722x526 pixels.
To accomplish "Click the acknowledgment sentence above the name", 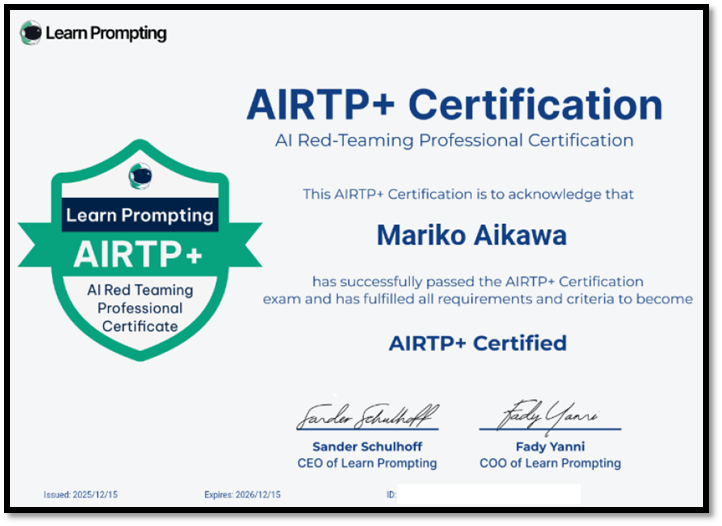I will [x=468, y=194].
